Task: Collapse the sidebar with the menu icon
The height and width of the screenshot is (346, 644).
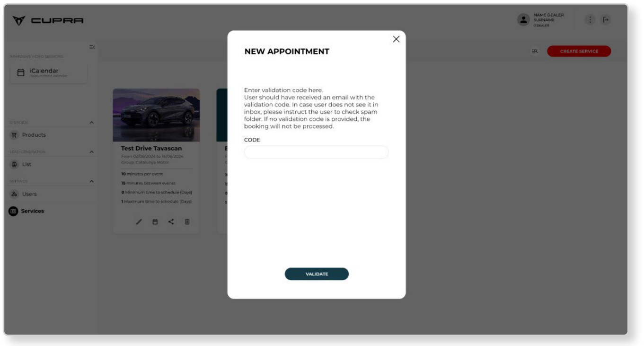Action: 92,47
